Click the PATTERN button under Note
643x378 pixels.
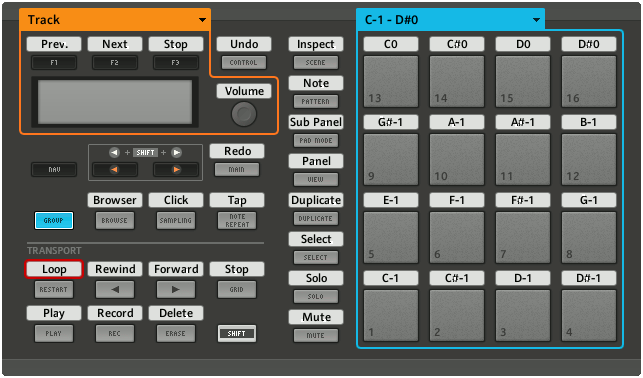pos(316,102)
